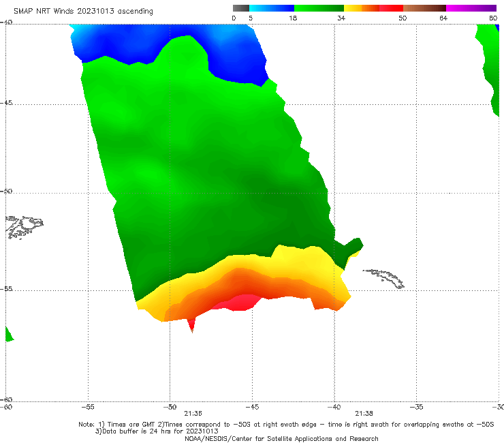
Task: Click the latitude axis label '-55'
Action: tap(6, 288)
